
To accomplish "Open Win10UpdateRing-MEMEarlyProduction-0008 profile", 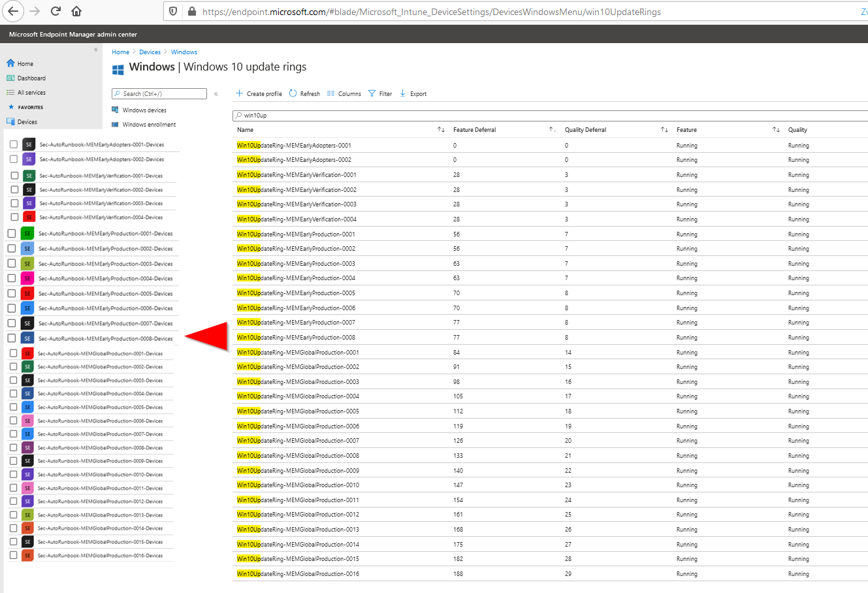I will coord(296,337).
